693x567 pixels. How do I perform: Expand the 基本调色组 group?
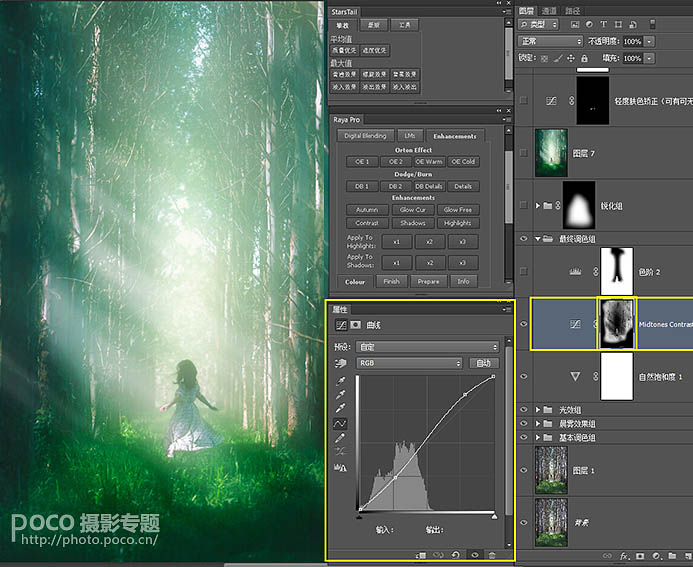click(538, 437)
